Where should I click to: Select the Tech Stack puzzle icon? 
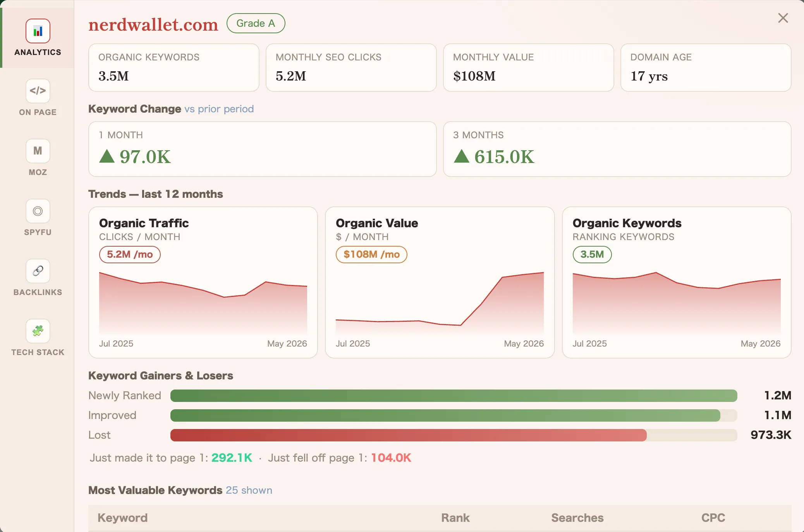point(38,331)
